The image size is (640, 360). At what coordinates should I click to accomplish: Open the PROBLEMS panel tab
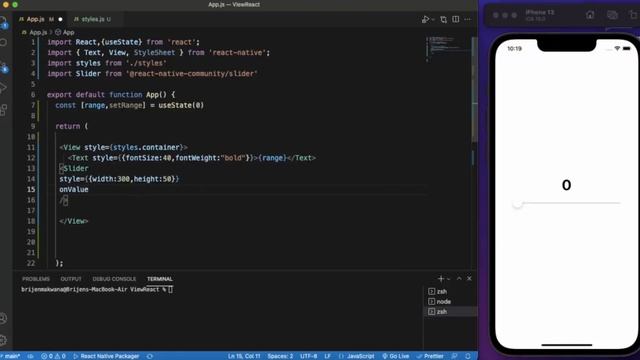tap(36, 279)
